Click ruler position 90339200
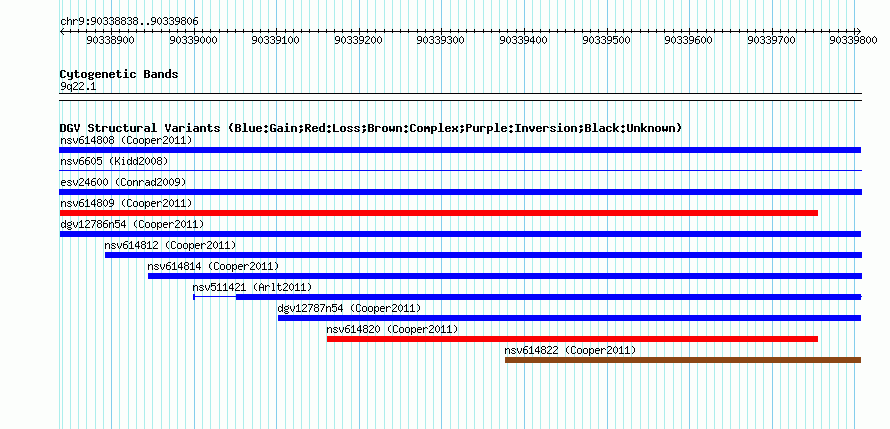This screenshot has height=429, width=890. pos(359,40)
